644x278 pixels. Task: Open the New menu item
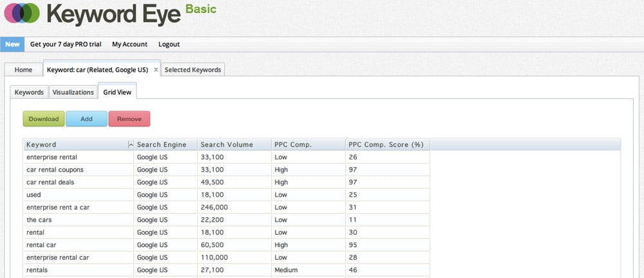click(x=12, y=45)
